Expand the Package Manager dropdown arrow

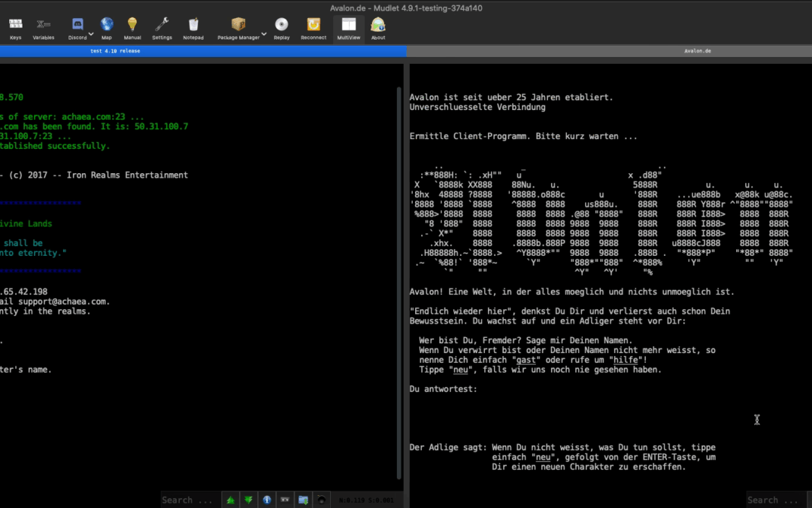264,34
